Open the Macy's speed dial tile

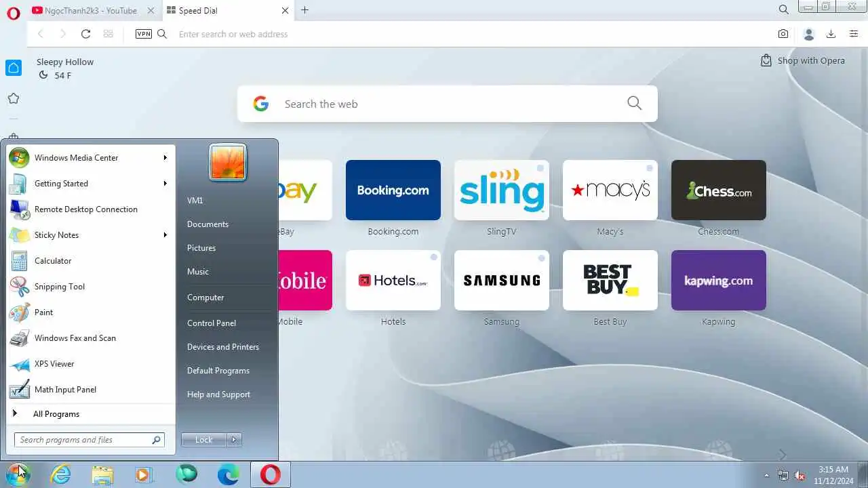click(610, 190)
